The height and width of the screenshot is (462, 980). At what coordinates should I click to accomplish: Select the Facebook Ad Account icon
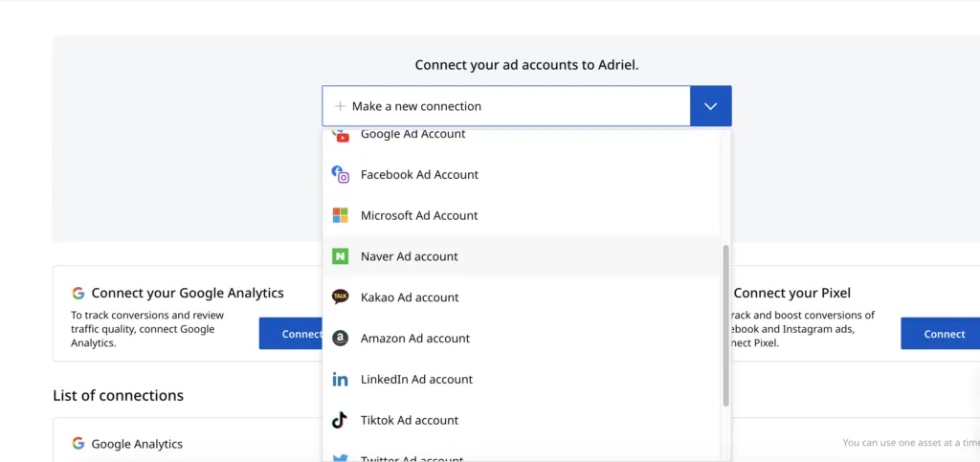(x=340, y=175)
